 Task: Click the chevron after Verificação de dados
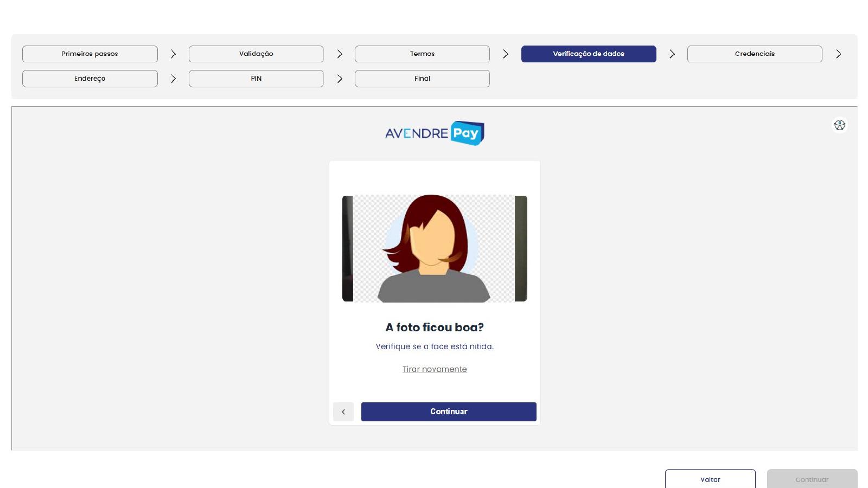(x=672, y=54)
